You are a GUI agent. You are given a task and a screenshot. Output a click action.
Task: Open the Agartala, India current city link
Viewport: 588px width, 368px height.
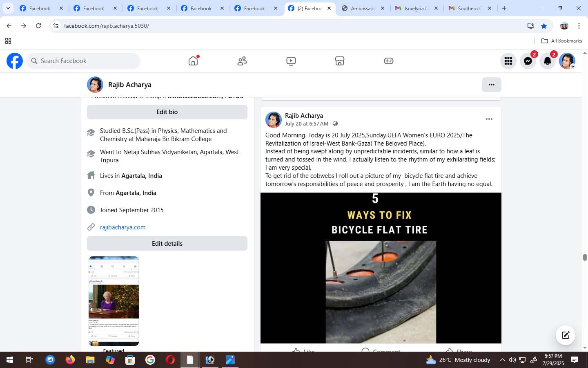[142, 176]
